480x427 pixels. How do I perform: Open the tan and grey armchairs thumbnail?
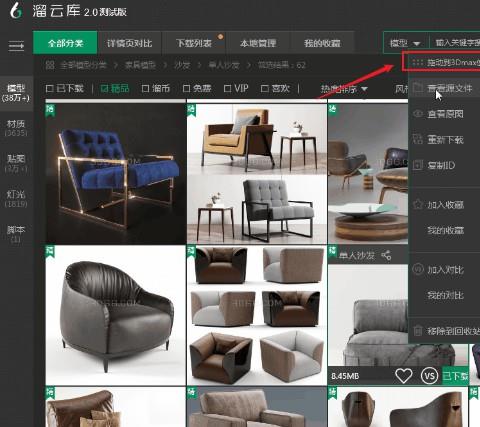pos(257,173)
